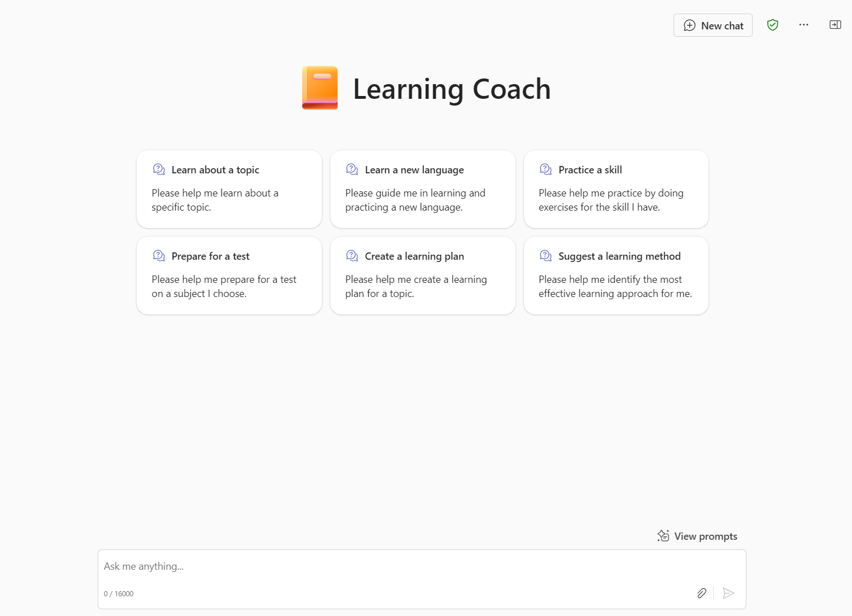
Task: Click the plus icon inside New chat button
Action: tap(689, 25)
